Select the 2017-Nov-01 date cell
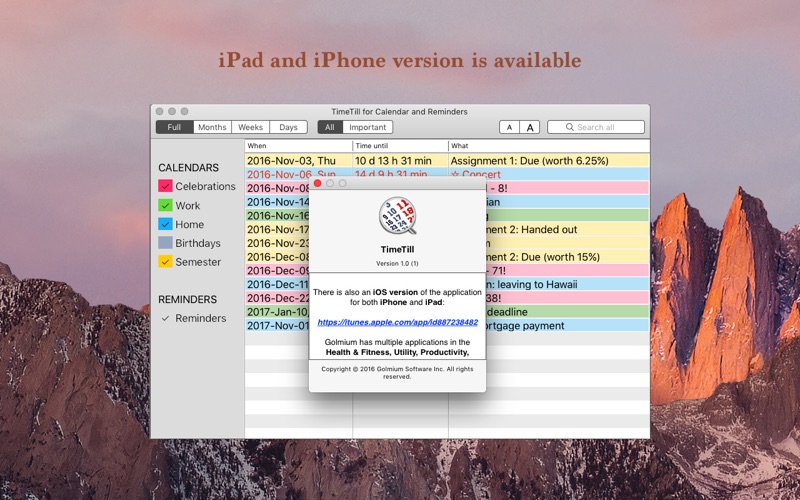 pos(278,326)
